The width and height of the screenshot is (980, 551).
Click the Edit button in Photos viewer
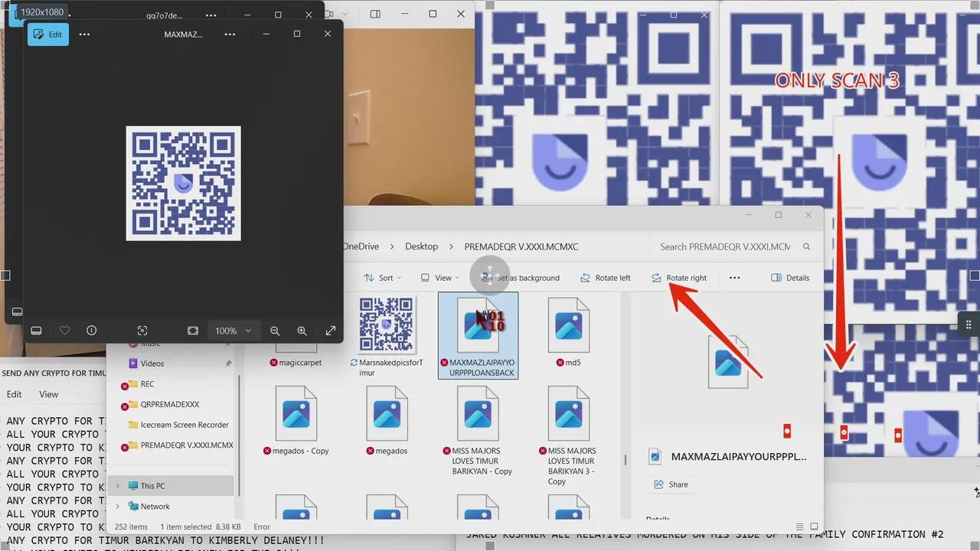[47, 34]
